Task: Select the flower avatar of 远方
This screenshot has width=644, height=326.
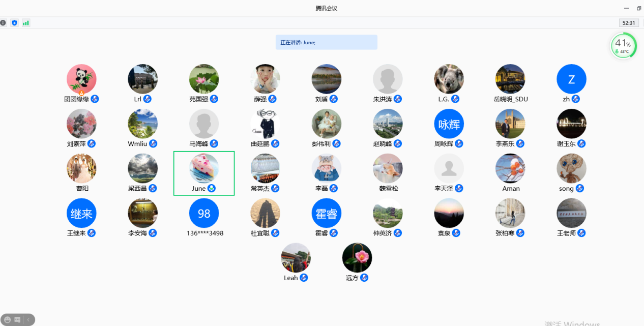Action: (357, 257)
